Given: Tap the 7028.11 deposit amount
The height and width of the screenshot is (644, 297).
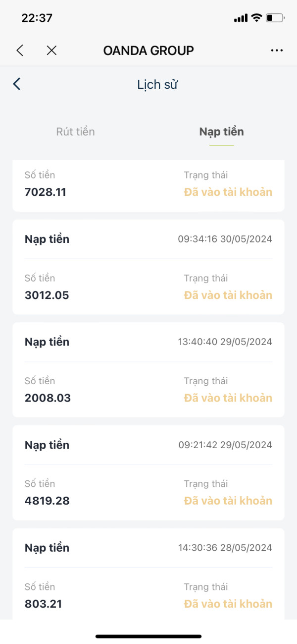Looking at the screenshot, I should coord(46,192).
